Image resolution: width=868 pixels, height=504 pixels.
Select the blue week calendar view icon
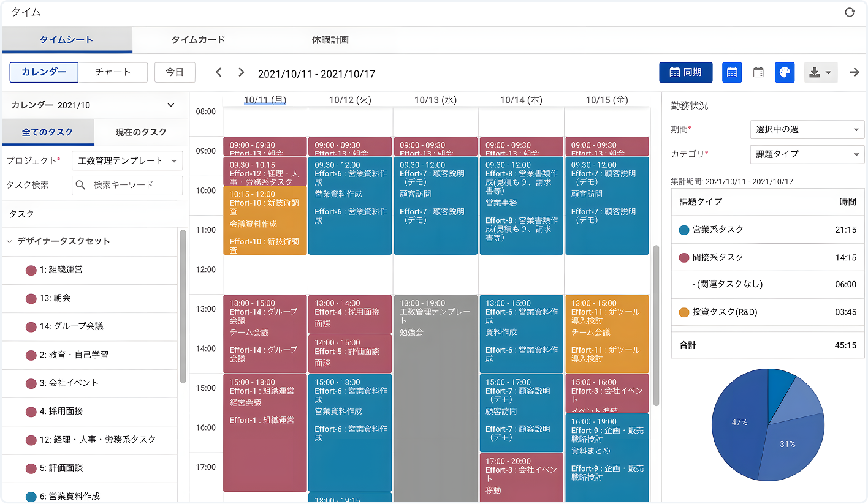[x=732, y=72]
